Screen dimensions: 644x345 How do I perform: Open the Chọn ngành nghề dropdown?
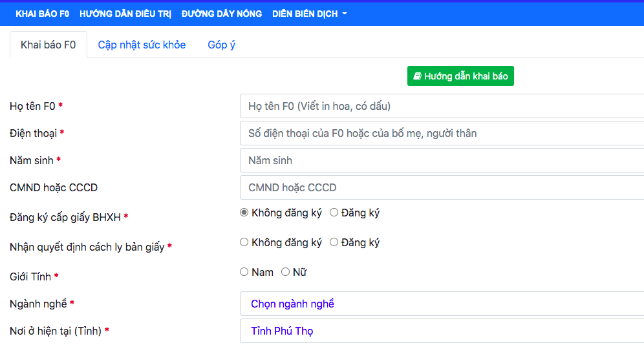(442, 304)
